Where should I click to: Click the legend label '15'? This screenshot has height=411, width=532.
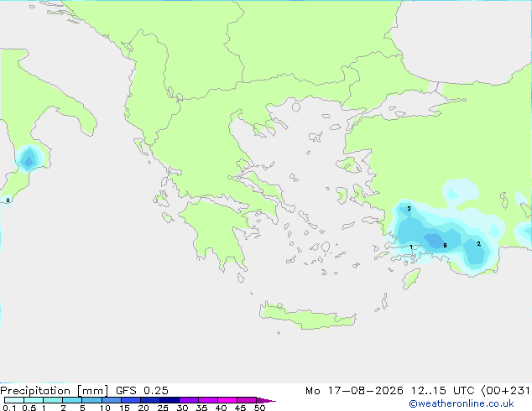tap(124, 408)
